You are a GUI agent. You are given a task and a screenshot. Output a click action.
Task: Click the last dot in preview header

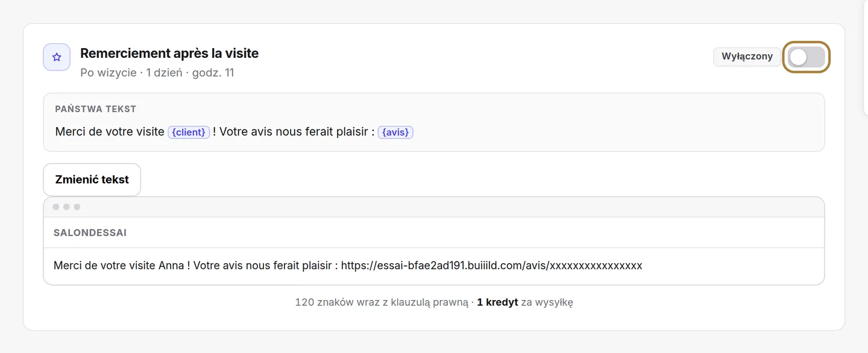coord(77,207)
